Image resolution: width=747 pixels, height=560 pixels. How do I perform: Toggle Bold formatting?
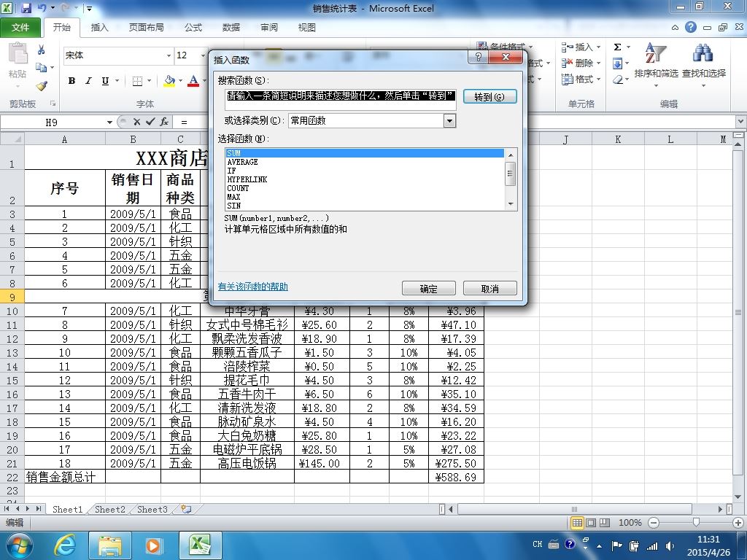(x=71, y=81)
